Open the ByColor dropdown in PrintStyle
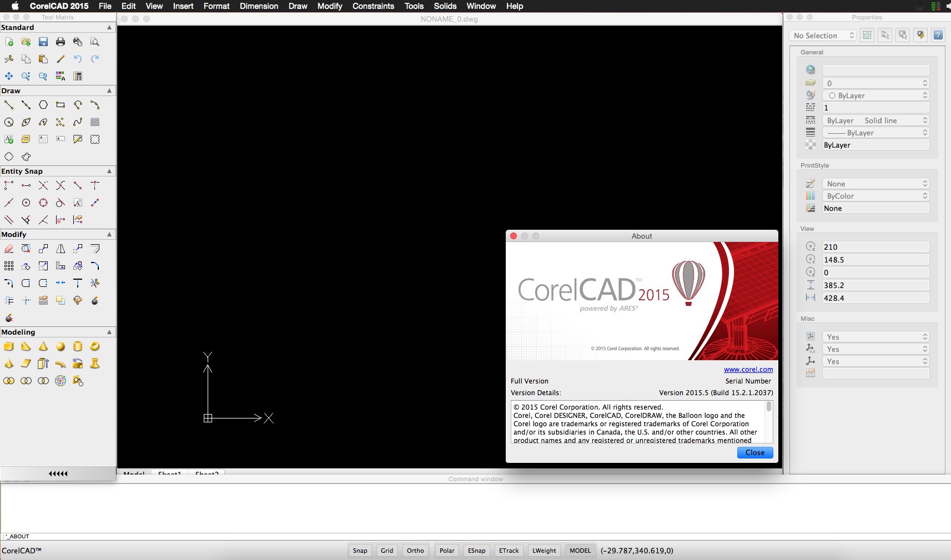Viewport: 951px width, 560px height. [x=876, y=196]
